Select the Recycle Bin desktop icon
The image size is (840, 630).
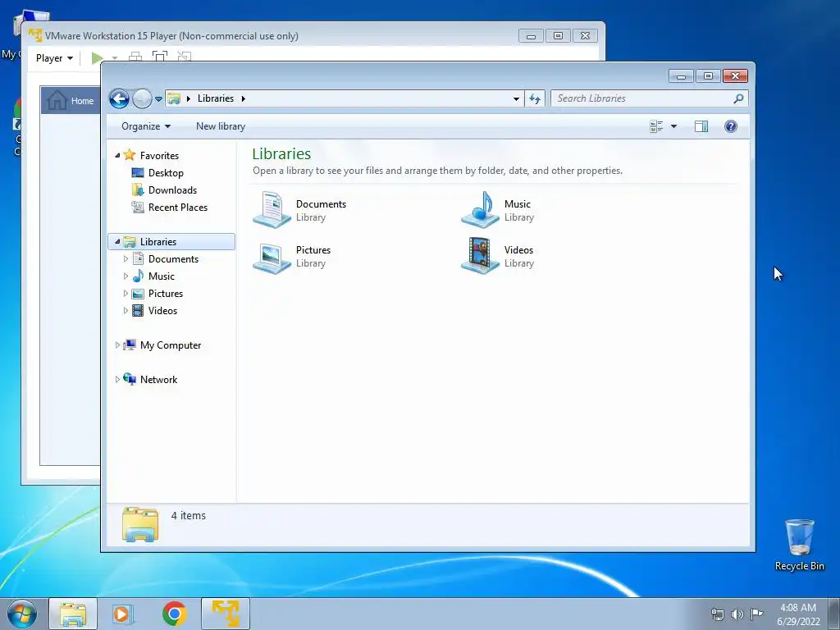click(799, 545)
